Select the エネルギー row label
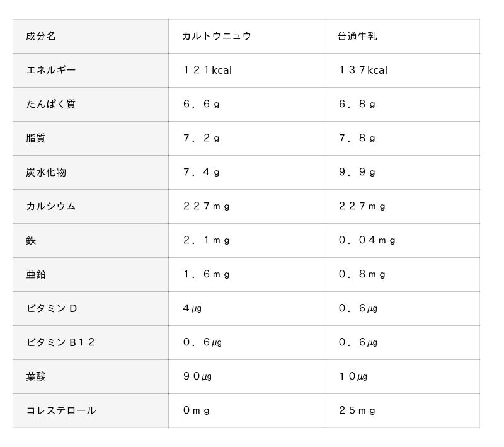Image resolution: width=504 pixels, height=447 pixels. [51, 70]
